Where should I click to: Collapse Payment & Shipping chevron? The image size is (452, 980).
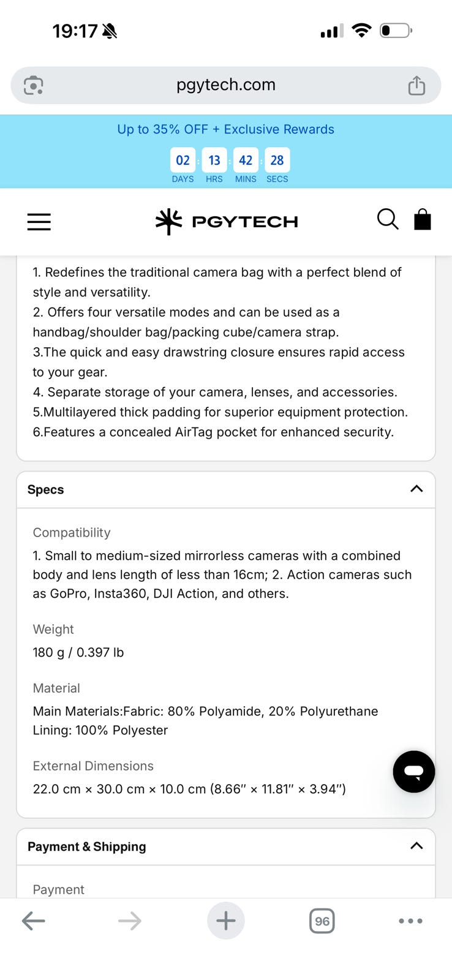pos(416,846)
